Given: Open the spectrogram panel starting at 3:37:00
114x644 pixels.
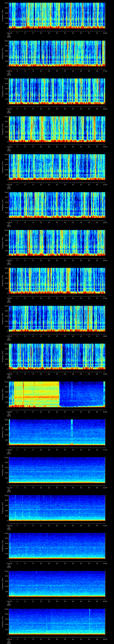Looking at the screenshot, I should click(57, 318).
